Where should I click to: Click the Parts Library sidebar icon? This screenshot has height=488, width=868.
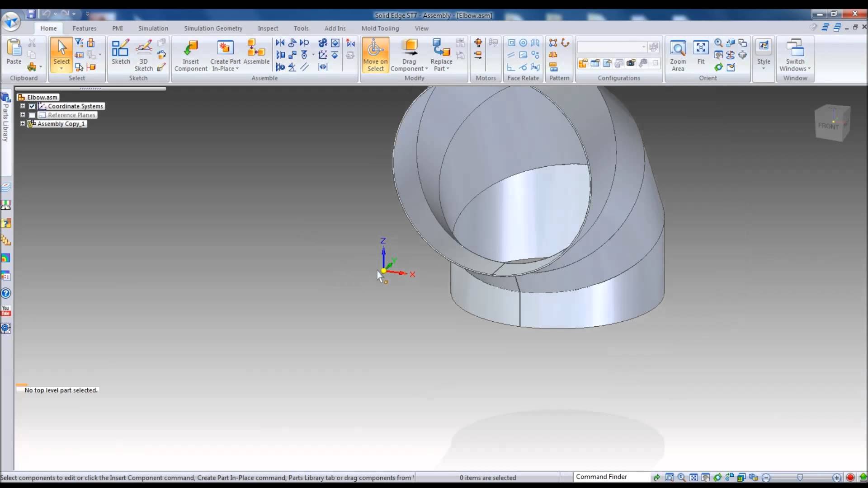[5, 97]
